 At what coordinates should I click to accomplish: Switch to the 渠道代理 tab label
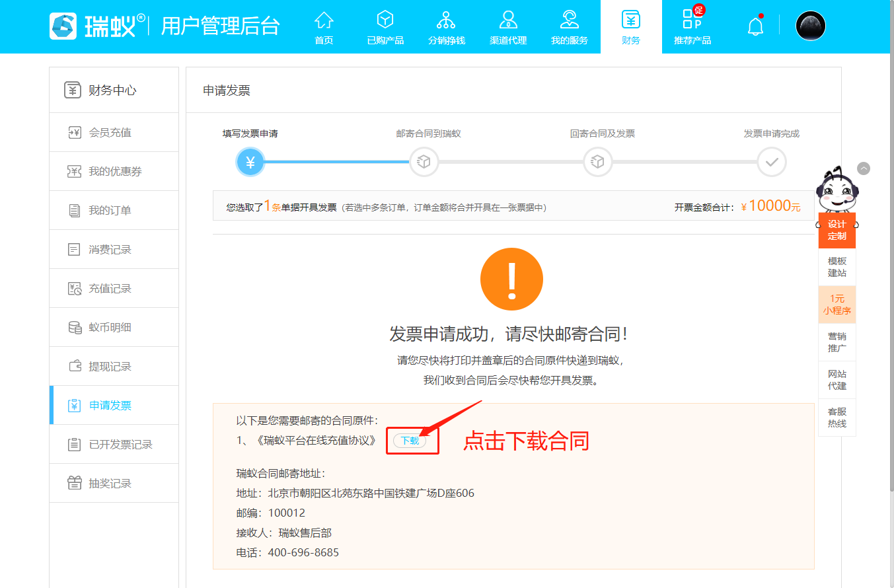point(508,40)
